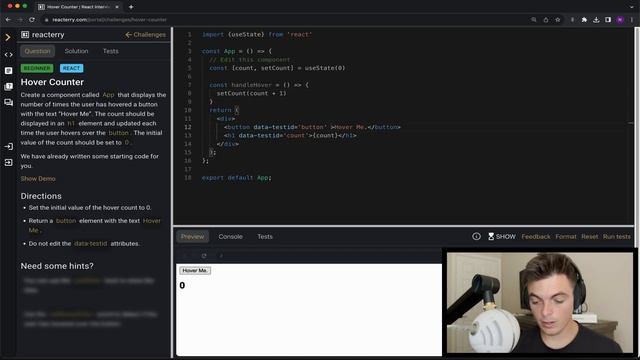The width and height of the screenshot is (640, 360).
Task: Click the reacterry logo icon
Action: point(25,35)
